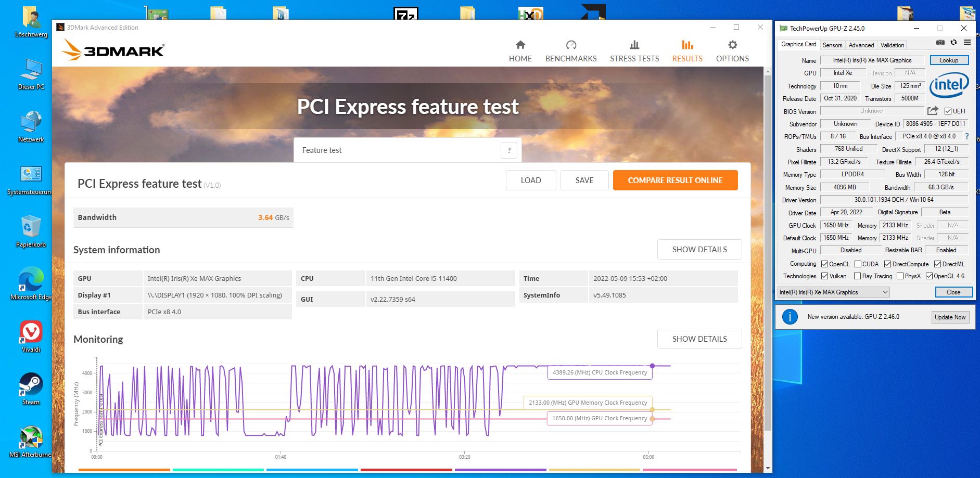This screenshot has width=980, height=478.
Task: Click the Save result button
Action: [584, 180]
